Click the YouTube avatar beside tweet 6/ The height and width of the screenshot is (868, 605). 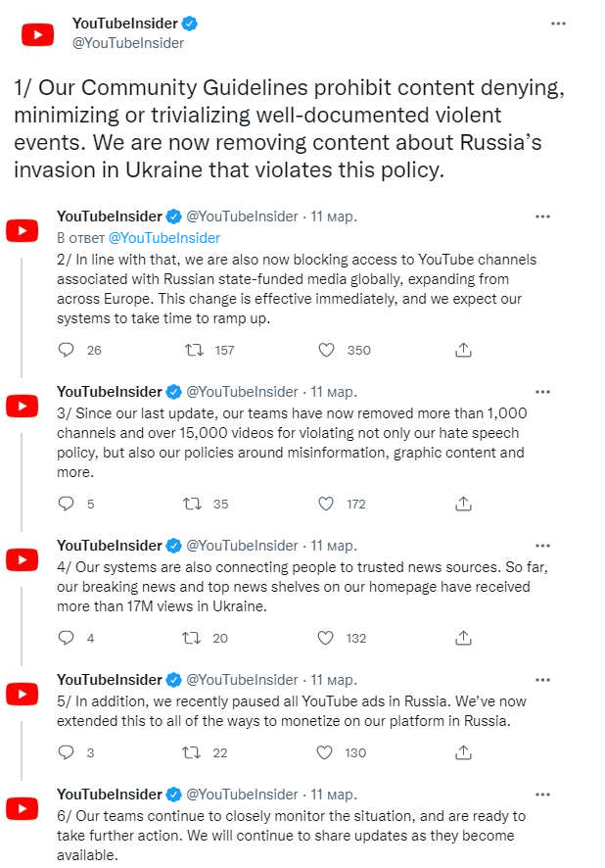point(23,809)
